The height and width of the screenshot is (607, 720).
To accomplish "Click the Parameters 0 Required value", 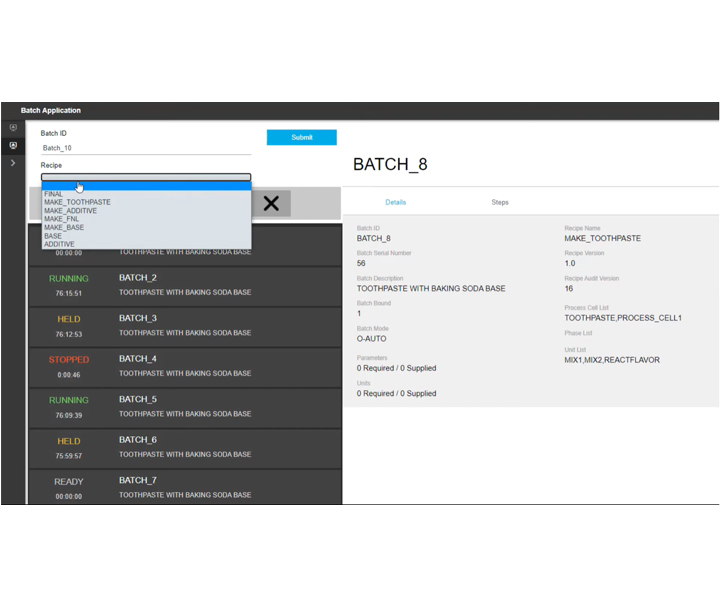I will coord(397,368).
